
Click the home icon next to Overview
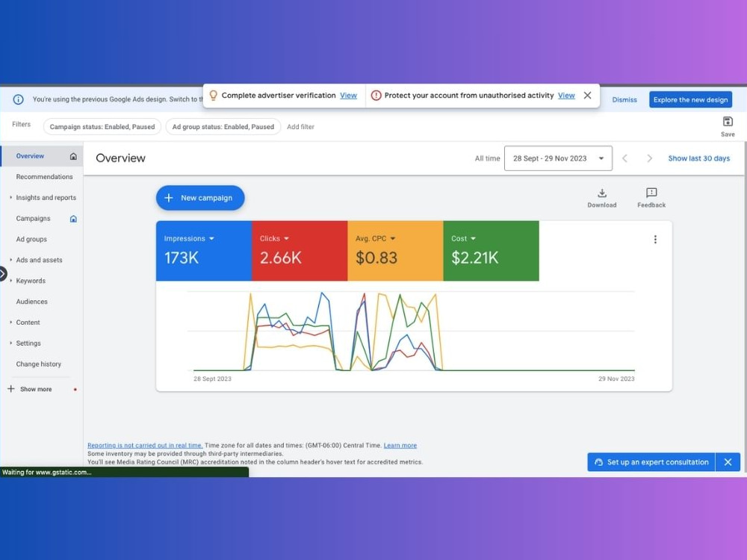pos(73,156)
